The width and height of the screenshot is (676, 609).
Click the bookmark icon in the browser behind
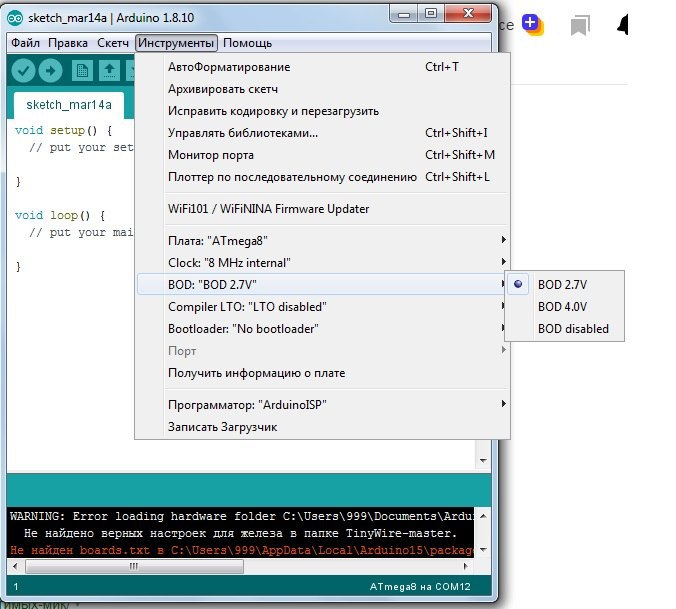[x=580, y=26]
